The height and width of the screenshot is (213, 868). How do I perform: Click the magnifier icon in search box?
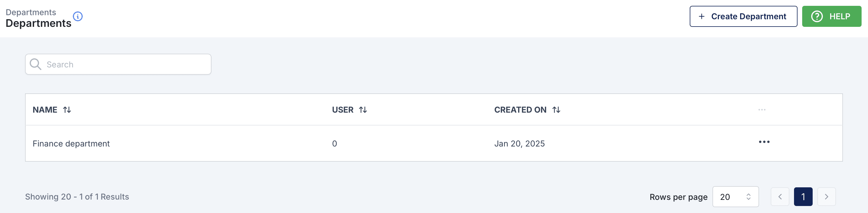(35, 64)
